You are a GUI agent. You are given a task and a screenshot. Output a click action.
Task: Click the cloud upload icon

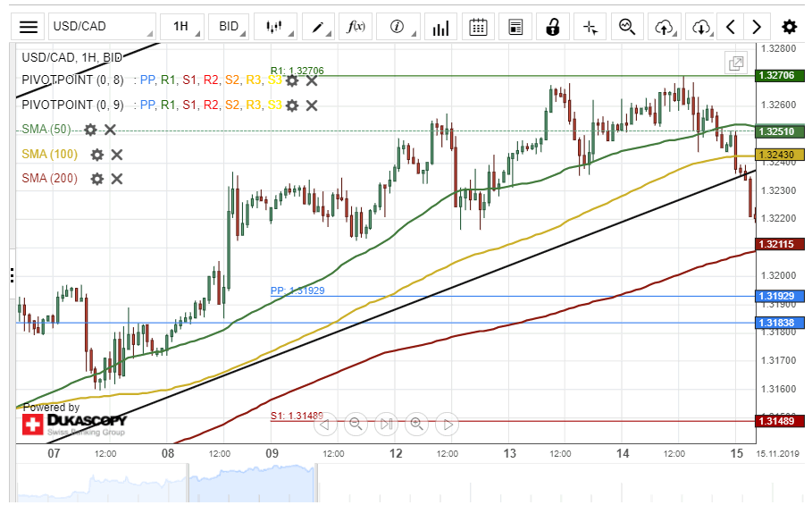[664, 27]
